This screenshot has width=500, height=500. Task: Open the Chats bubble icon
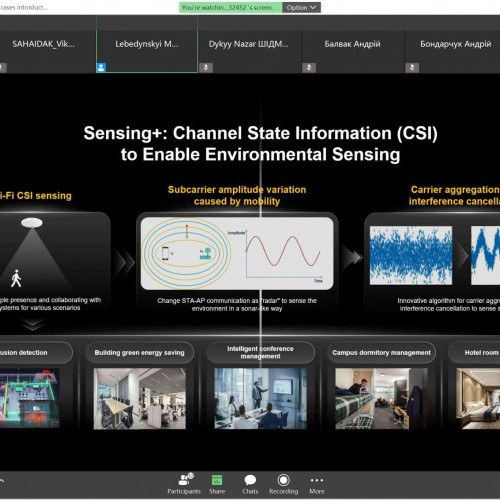[250, 480]
